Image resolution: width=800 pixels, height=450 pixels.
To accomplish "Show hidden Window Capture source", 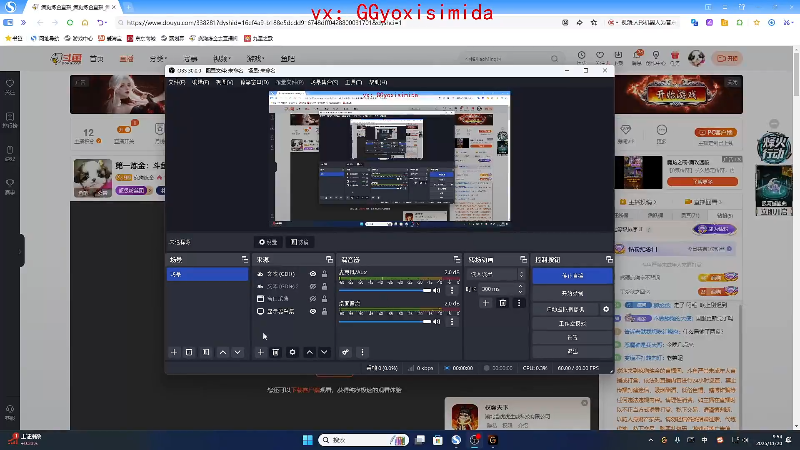I will click(x=313, y=298).
